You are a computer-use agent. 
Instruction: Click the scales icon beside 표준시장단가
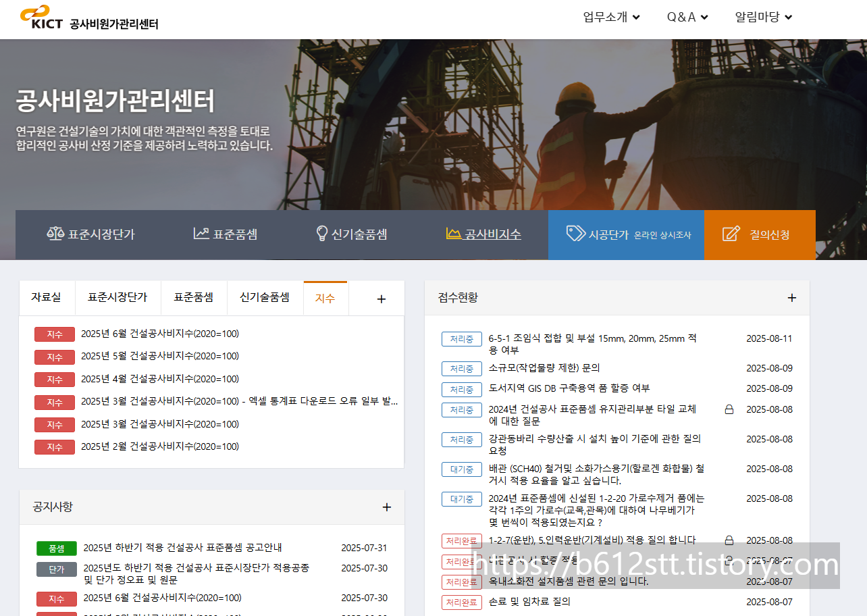point(55,234)
